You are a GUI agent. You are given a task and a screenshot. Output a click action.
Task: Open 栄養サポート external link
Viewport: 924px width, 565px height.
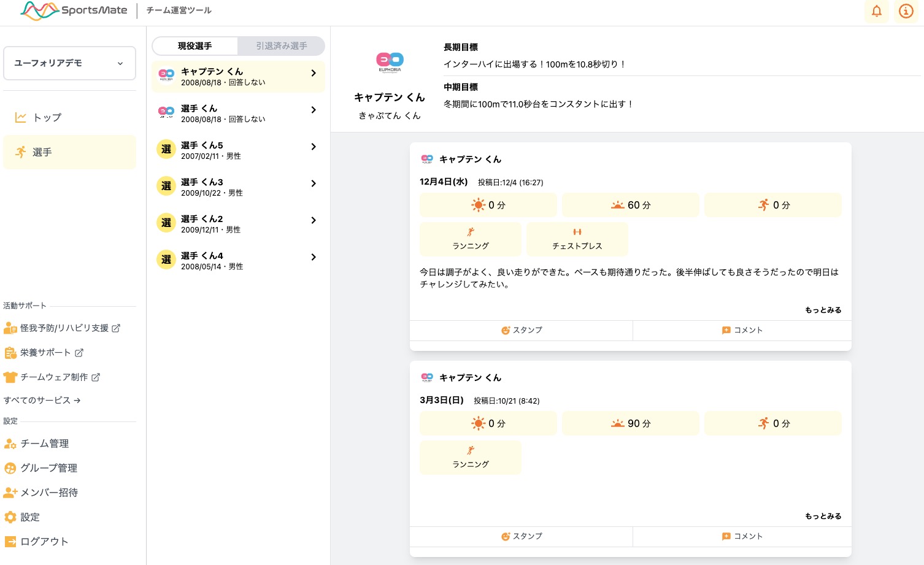point(44,353)
